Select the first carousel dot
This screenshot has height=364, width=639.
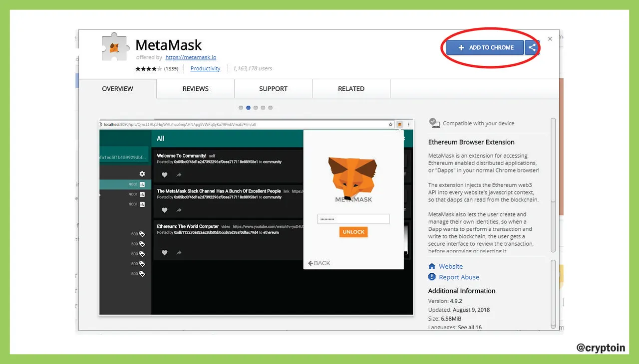point(241,108)
